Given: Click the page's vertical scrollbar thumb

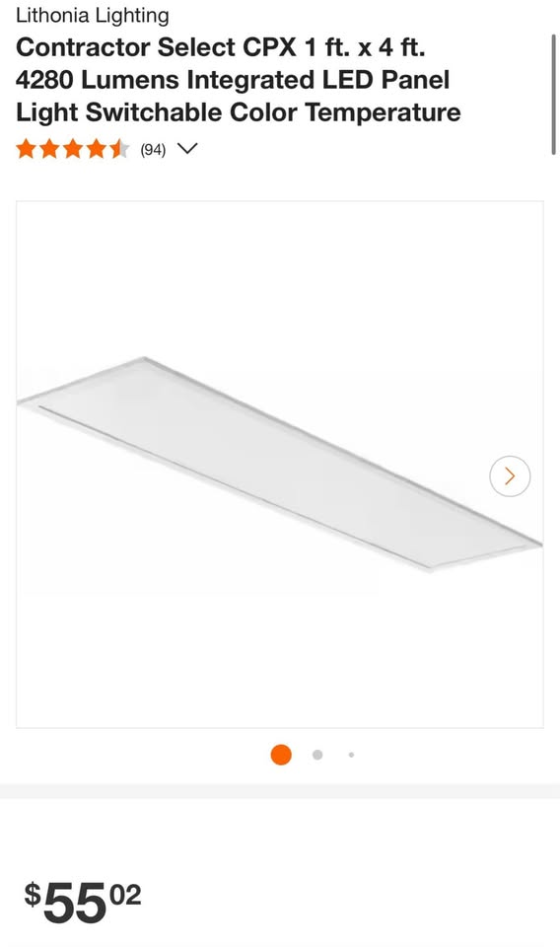Looking at the screenshot, I should click(x=553, y=95).
